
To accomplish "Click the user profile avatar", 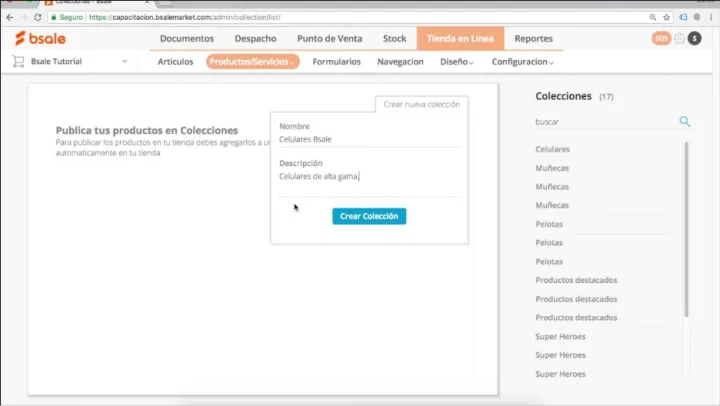I will (695, 38).
